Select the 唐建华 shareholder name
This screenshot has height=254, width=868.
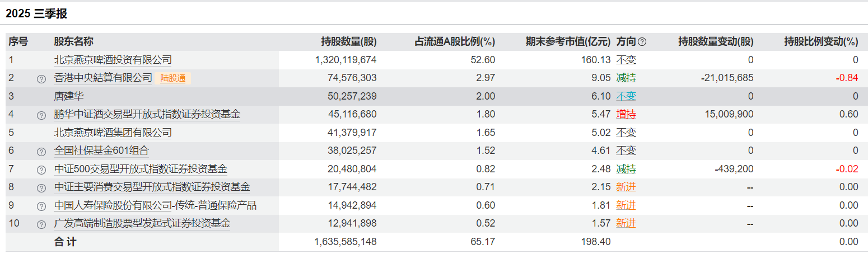pos(69,96)
